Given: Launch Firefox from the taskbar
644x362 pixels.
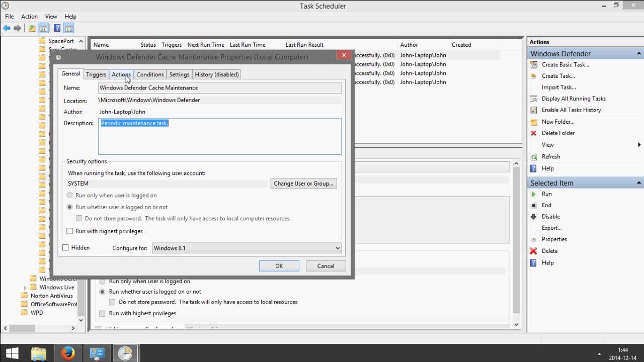Looking at the screenshot, I should 67,353.
